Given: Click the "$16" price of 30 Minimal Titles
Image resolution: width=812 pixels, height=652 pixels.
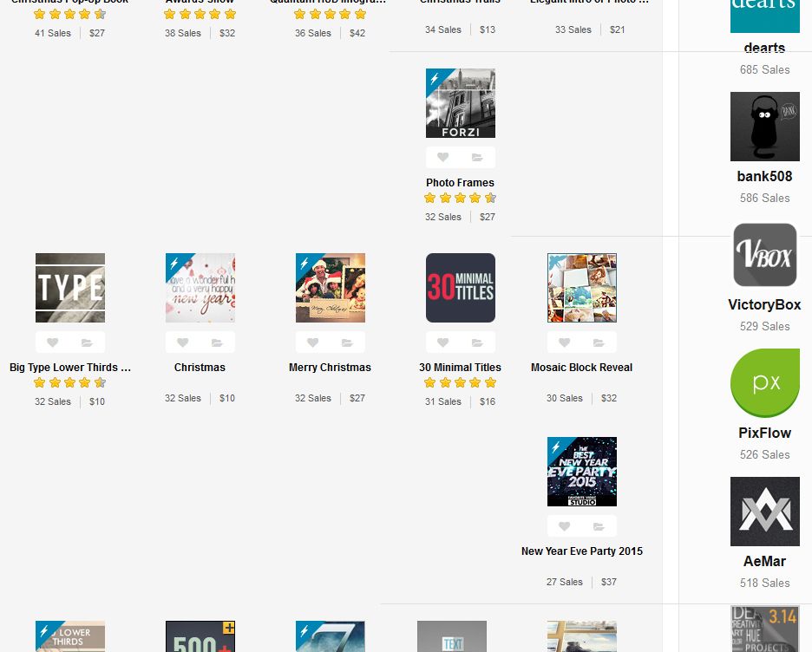Looking at the screenshot, I should (488, 401).
